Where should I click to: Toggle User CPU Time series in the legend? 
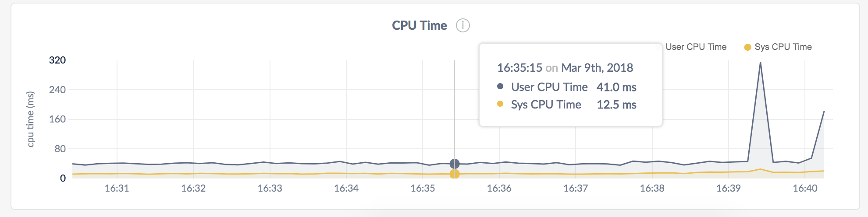coord(696,47)
